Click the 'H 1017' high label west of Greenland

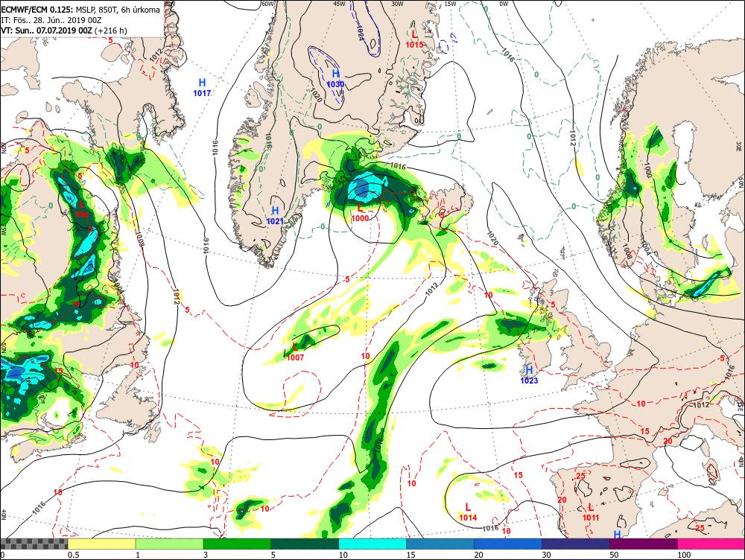[202, 87]
